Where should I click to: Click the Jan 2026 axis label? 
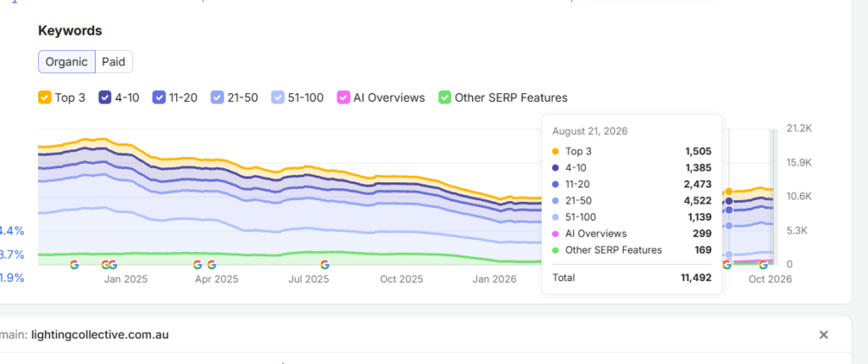pyautogui.click(x=494, y=279)
